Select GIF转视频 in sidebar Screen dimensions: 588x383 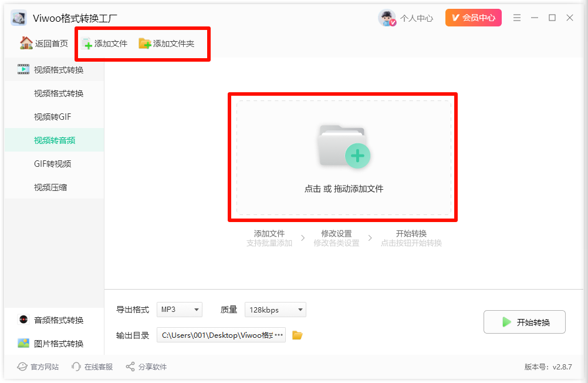coord(54,164)
